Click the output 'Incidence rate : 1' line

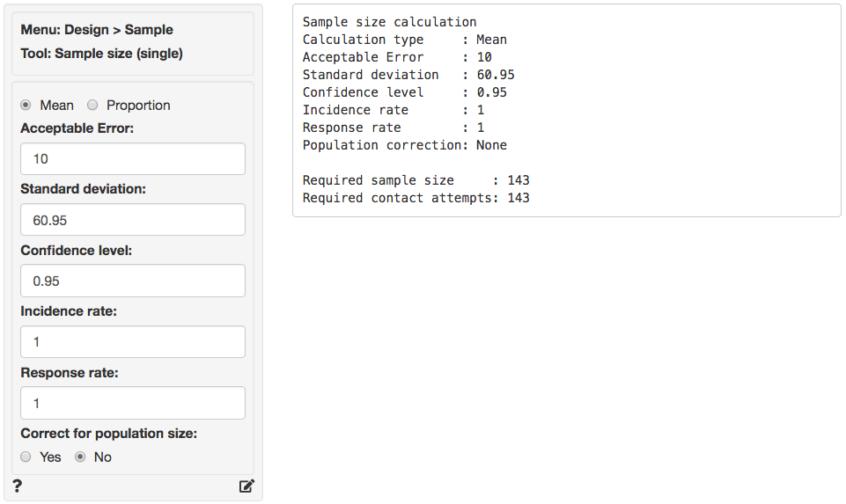pyautogui.click(x=394, y=110)
